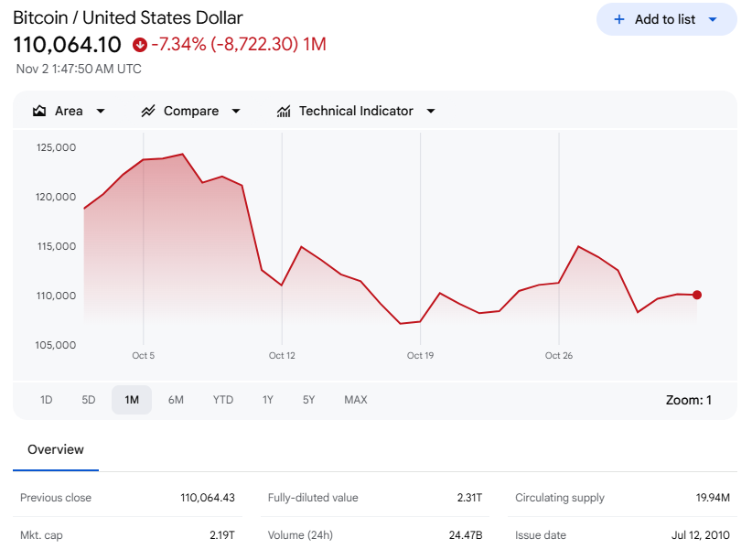Click the Zoom: 1 indicator
The width and height of the screenshot is (752, 560).
click(x=688, y=400)
